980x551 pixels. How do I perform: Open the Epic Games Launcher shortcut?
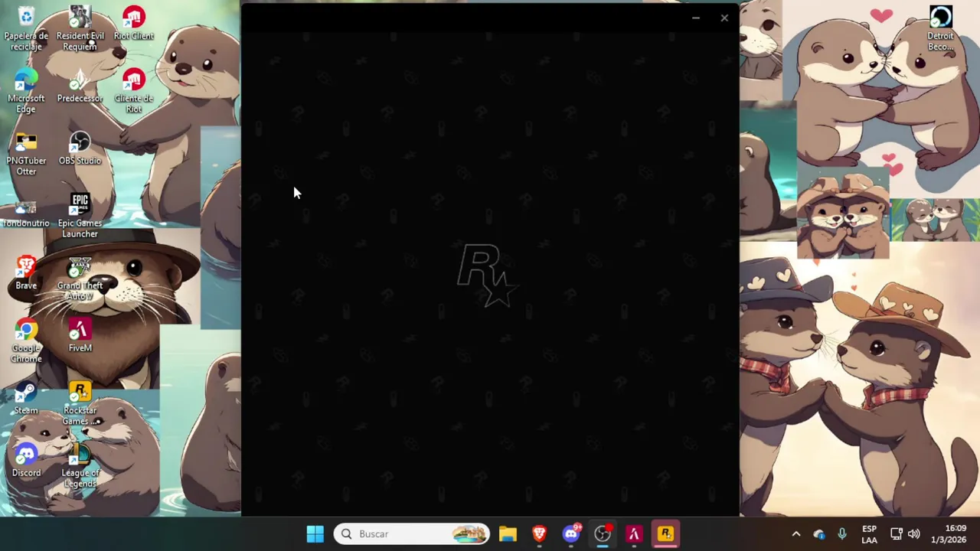click(80, 216)
